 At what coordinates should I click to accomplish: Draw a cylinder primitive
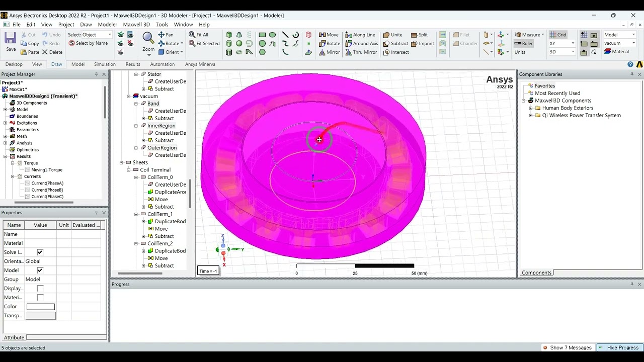[229, 43]
